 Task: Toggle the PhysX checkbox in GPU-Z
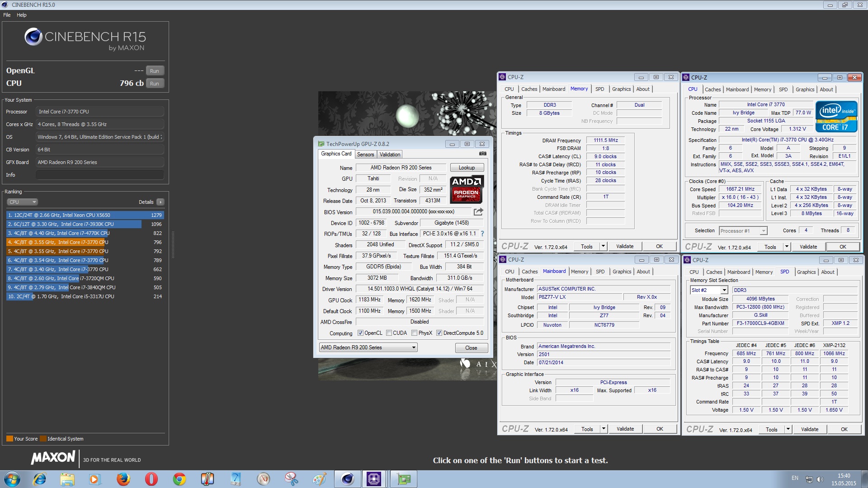click(x=414, y=333)
